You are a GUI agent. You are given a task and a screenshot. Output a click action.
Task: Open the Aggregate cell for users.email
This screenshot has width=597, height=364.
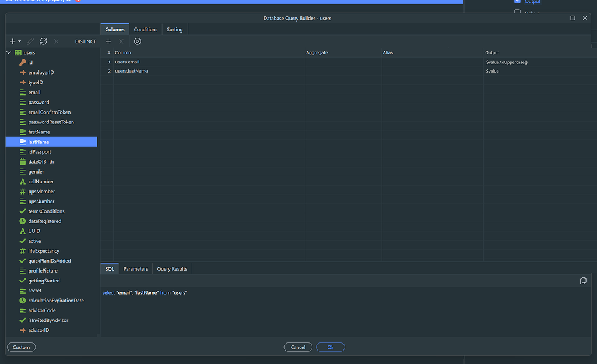tap(343, 62)
